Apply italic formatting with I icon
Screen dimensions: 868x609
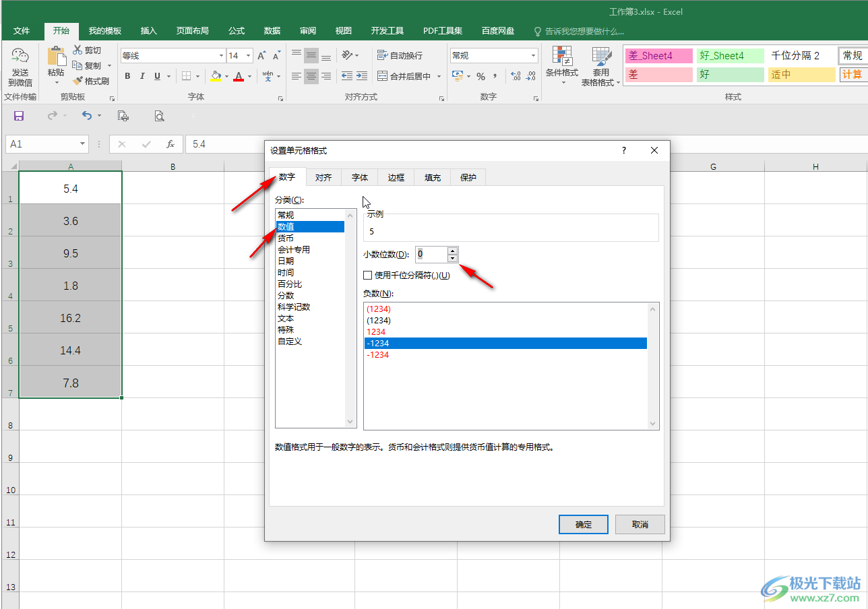(142, 77)
